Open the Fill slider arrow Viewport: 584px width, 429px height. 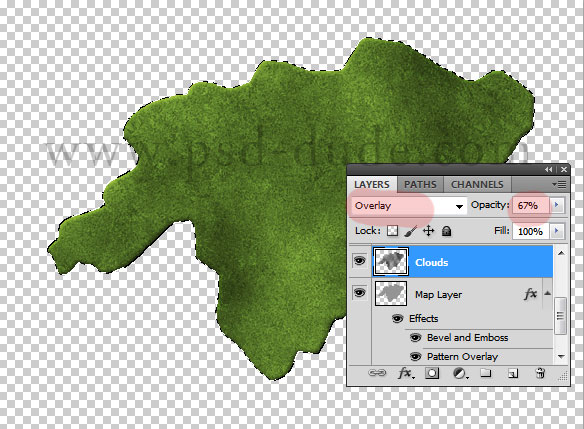(557, 231)
